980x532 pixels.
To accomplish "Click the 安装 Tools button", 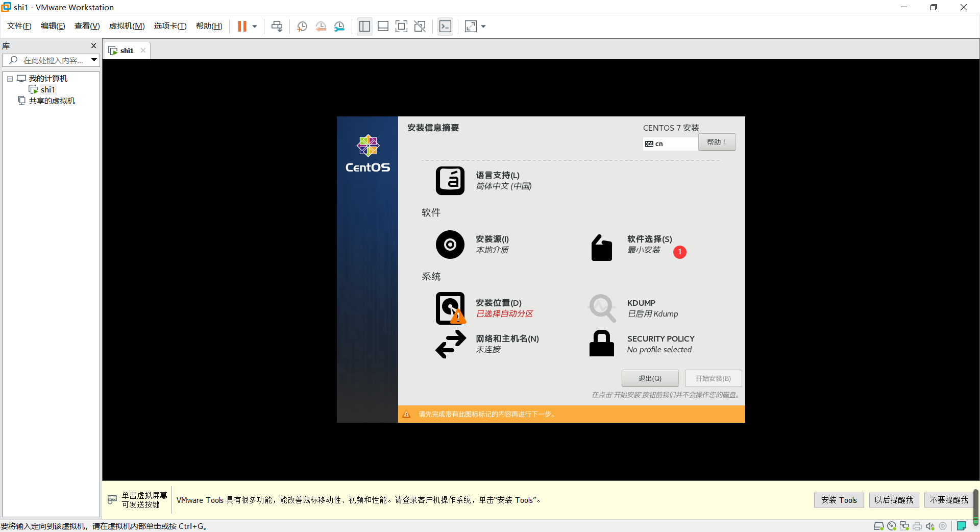I will pyautogui.click(x=839, y=500).
